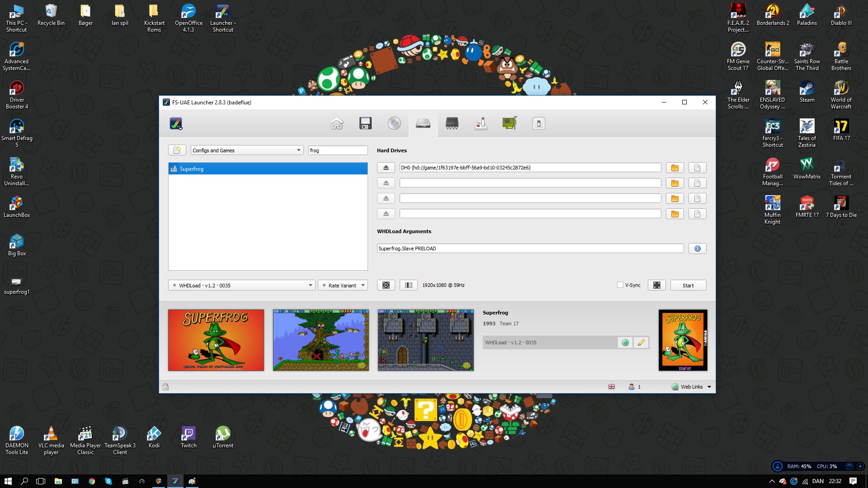Open the Superfrog title screen thumbnail
The image size is (868, 488).
tap(216, 340)
